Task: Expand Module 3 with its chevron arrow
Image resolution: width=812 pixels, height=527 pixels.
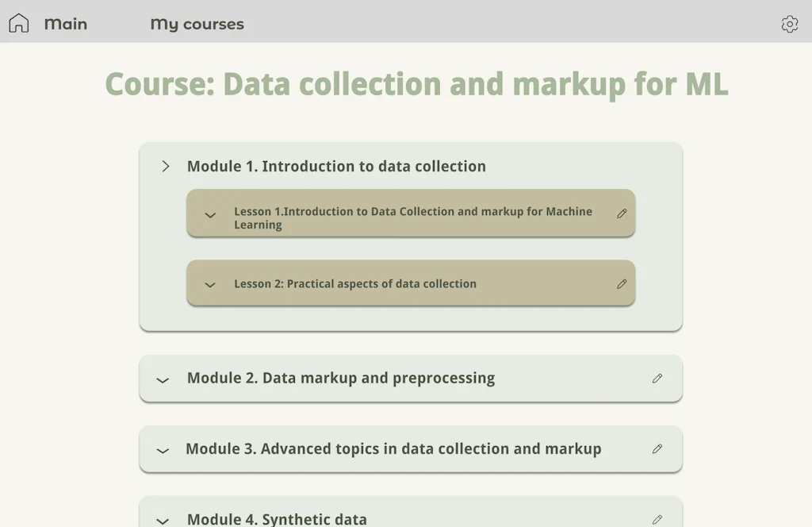Action: click(x=163, y=451)
